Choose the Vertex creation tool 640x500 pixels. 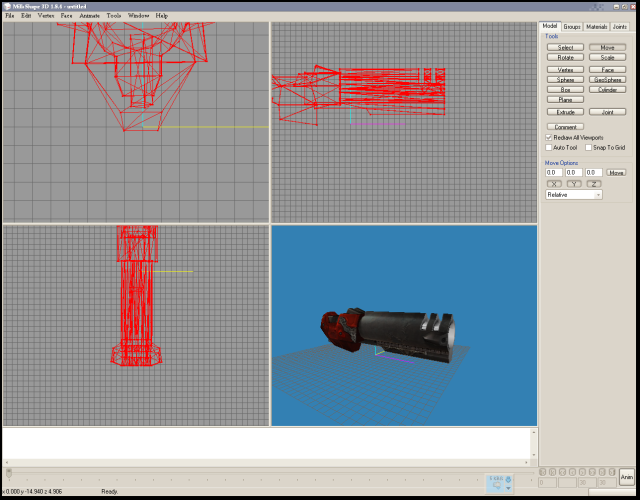tap(565, 70)
